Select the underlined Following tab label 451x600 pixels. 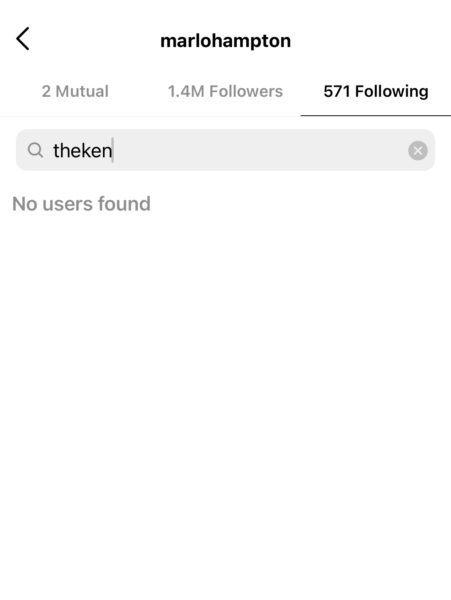(376, 91)
